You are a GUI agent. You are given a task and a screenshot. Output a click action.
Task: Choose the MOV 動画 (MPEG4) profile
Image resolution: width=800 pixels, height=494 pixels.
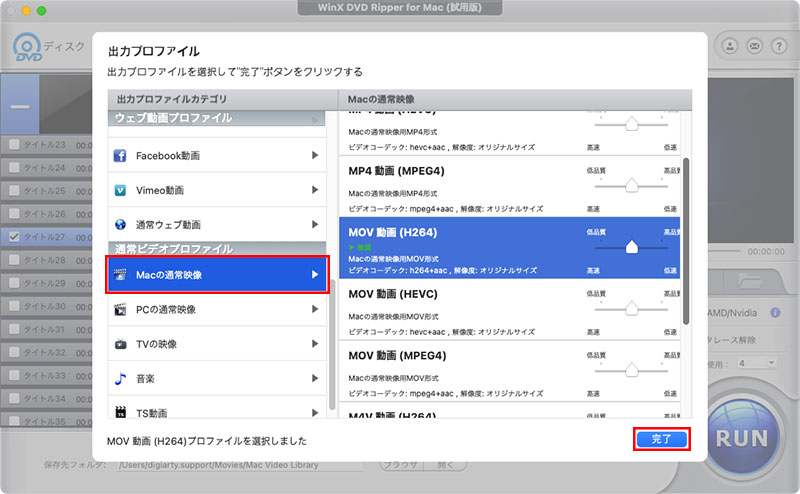click(x=509, y=371)
